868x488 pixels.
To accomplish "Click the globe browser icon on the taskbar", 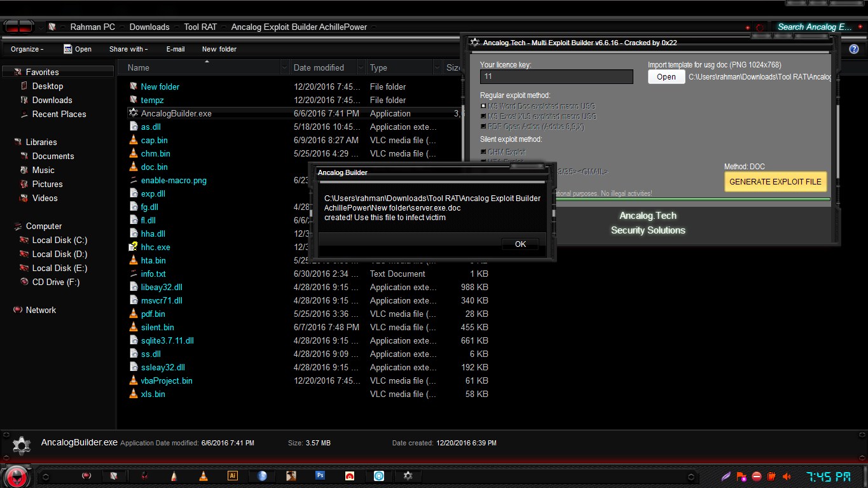I will pos(262,475).
